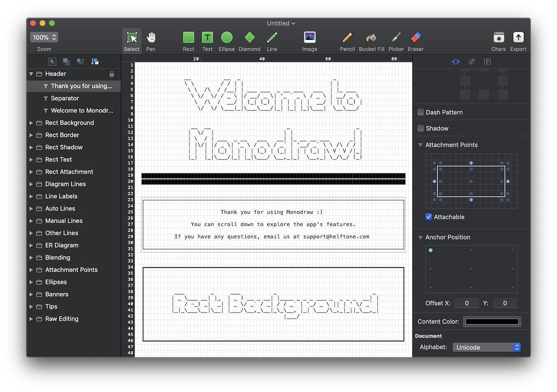Select the Raw Editing group row

point(74,319)
